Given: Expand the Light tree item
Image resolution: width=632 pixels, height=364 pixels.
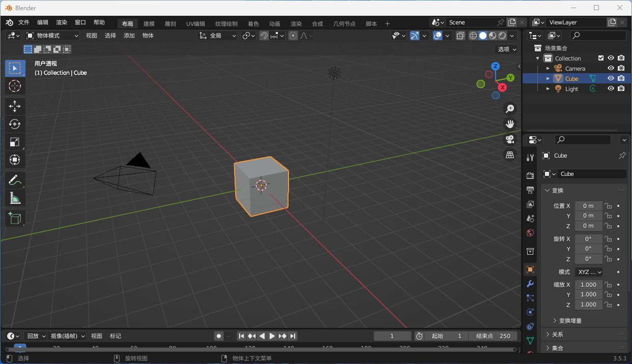Looking at the screenshot, I should click(548, 88).
